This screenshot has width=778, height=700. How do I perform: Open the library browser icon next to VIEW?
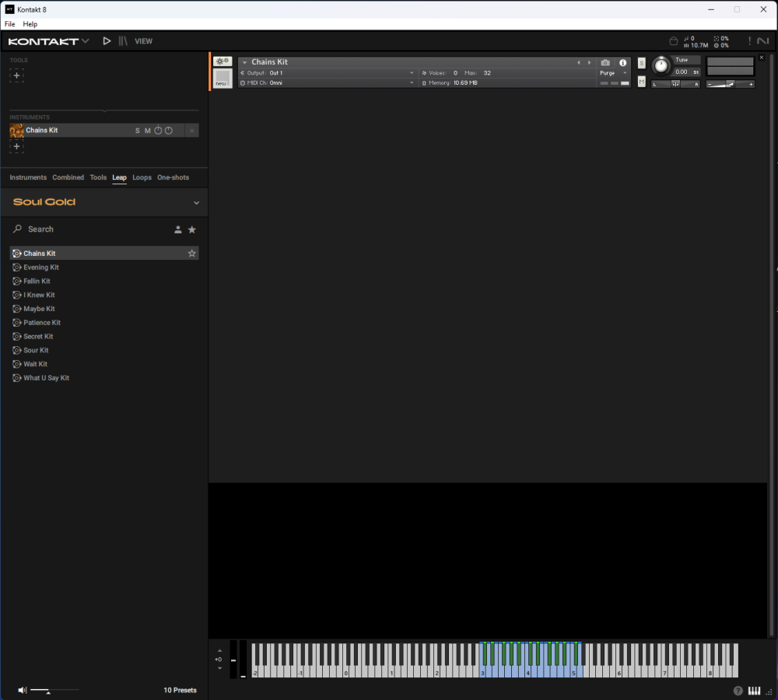point(123,41)
